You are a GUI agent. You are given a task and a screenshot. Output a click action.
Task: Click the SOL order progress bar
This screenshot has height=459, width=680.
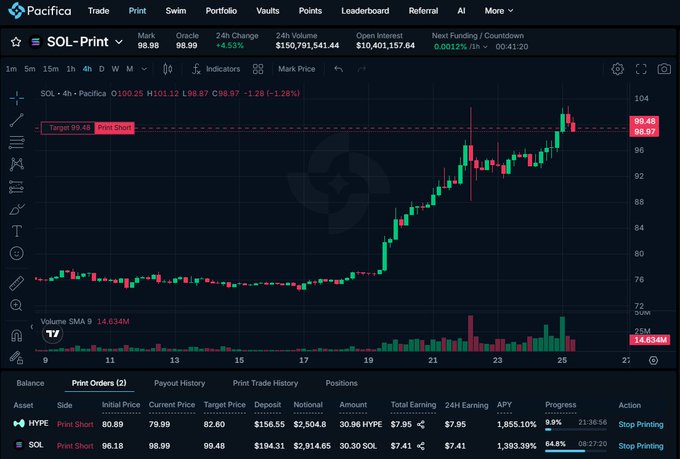pyautogui.click(x=576, y=451)
